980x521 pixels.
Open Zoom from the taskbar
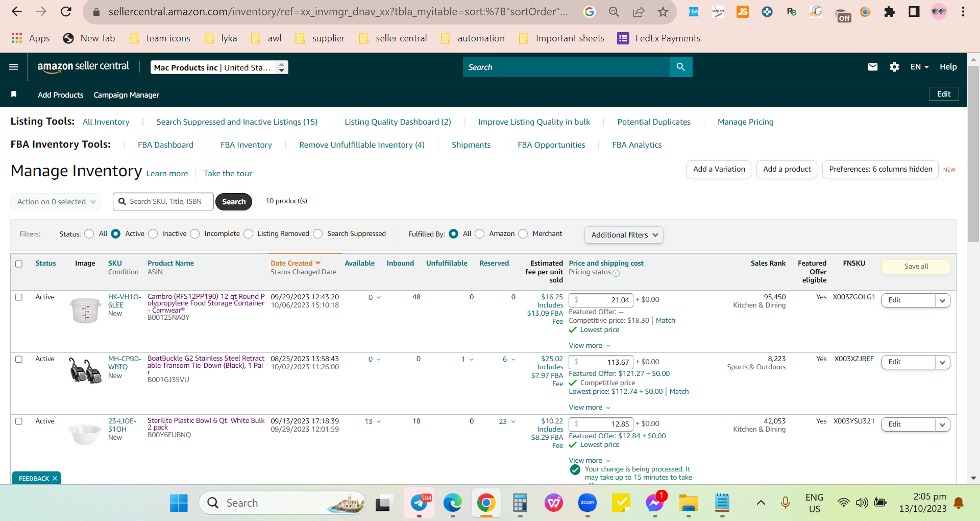tap(587, 503)
